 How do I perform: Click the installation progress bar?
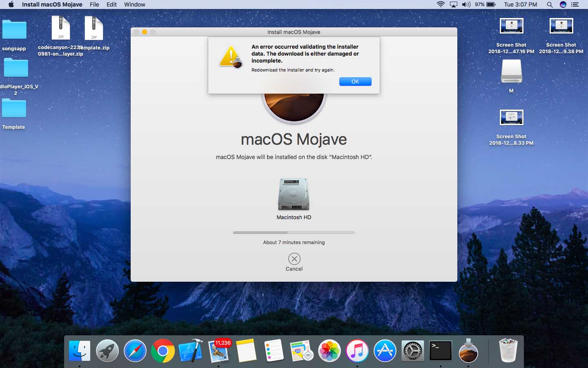294,233
